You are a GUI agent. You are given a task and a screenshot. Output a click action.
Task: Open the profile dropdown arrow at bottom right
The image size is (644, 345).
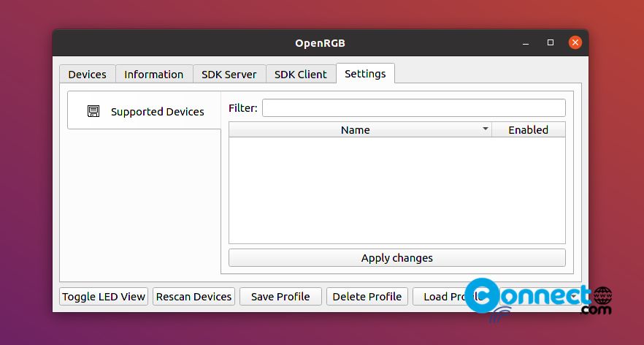point(574,296)
